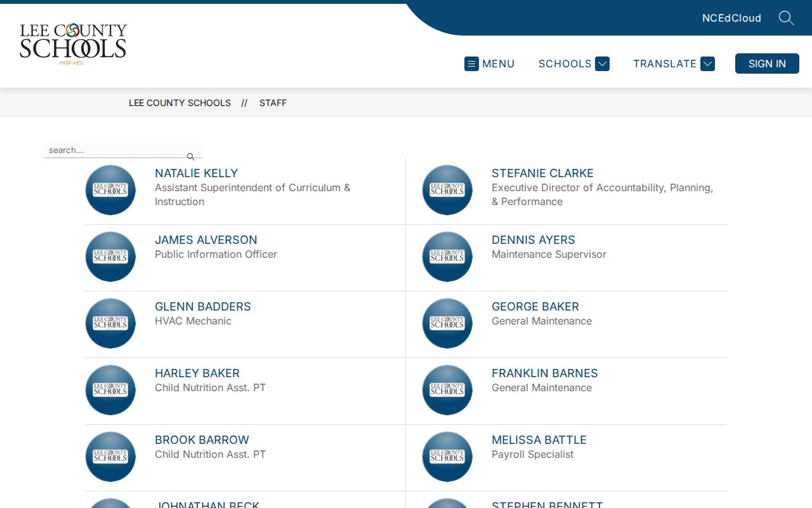Screen dimensions: 812x508
Task: Open the SCHOOLS menu label
Action: pyautogui.click(x=565, y=63)
